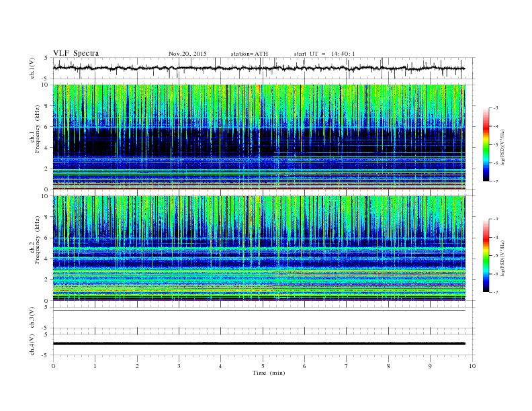Click the "7" tick on the time axis
The image size is (532, 411).
pos(347,366)
